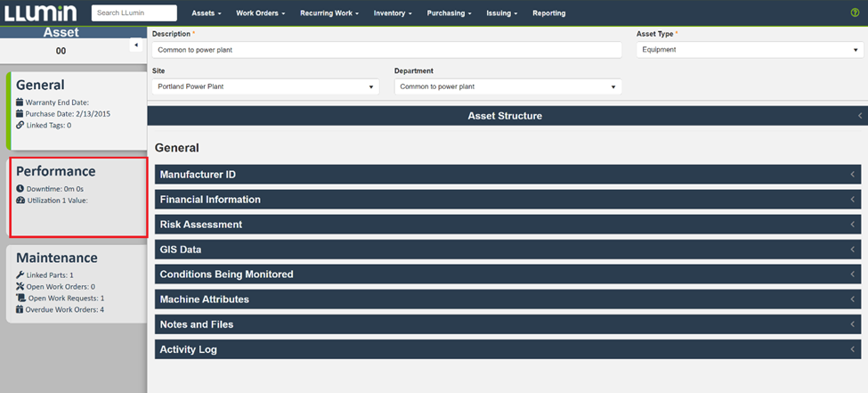Click the Downtime clock icon
This screenshot has height=393, width=868.
[20, 189]
